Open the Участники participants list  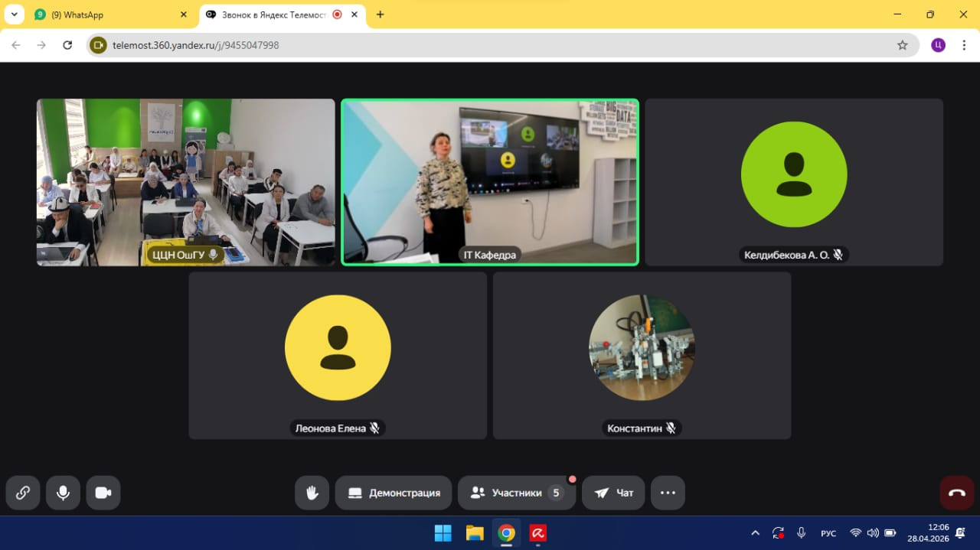pyautogui.click(x=517, y=493)
